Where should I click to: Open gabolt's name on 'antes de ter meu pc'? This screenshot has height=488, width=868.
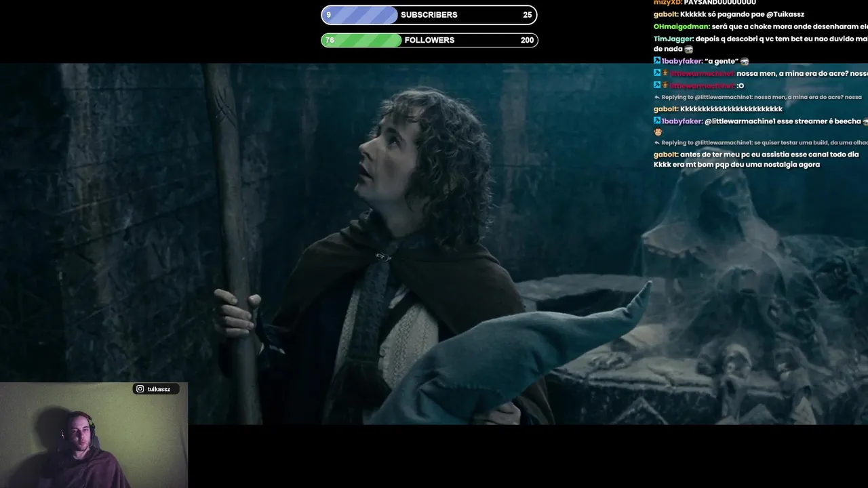pyautogui.click(x=666, y=155)
